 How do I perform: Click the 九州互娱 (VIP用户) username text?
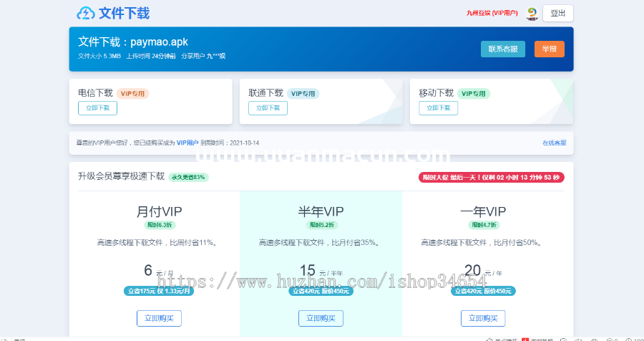point(492,14)
